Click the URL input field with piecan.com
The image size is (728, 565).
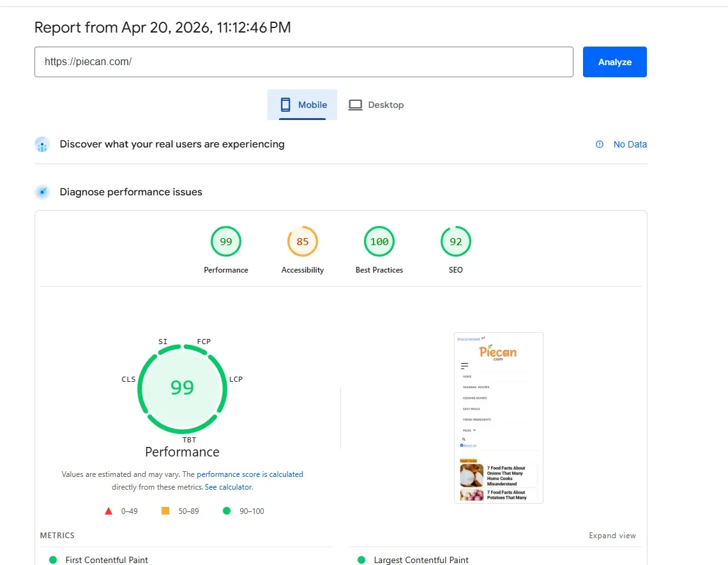point(303,62)
